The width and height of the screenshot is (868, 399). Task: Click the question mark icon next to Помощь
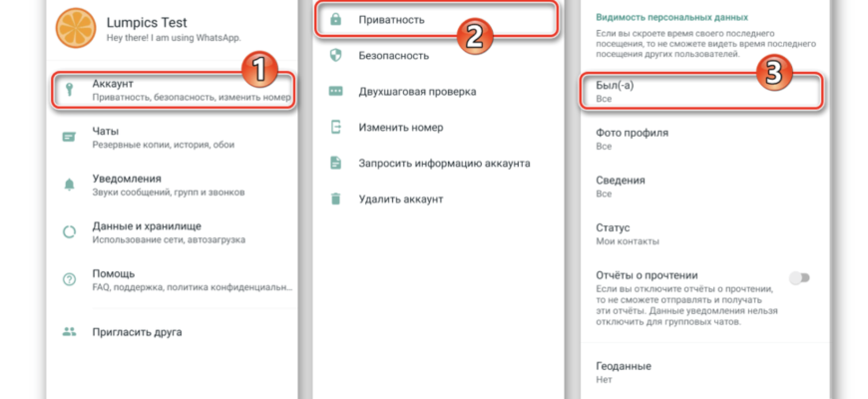pyautogui.click(x=69, y=280)
